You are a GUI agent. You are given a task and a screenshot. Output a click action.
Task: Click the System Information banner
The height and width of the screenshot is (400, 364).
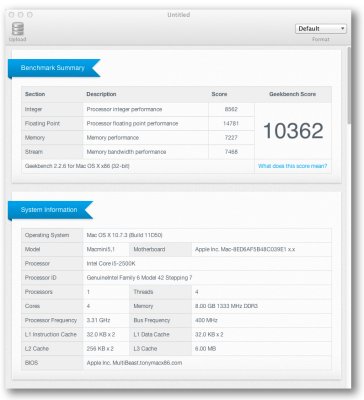point(50,210)
